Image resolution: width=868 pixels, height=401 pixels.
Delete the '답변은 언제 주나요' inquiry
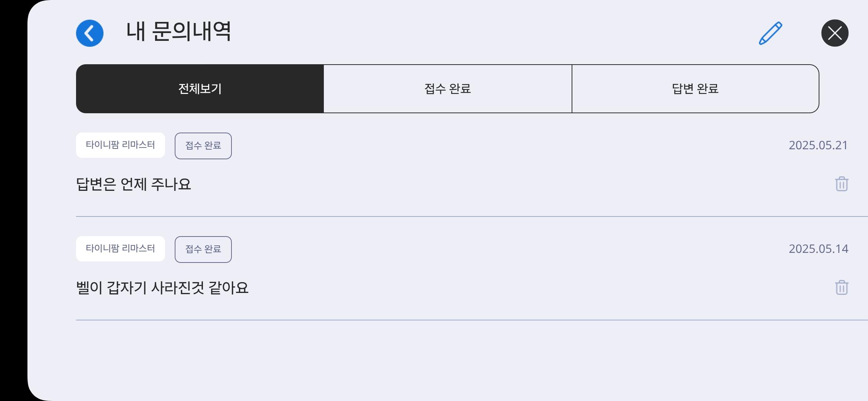842,184
